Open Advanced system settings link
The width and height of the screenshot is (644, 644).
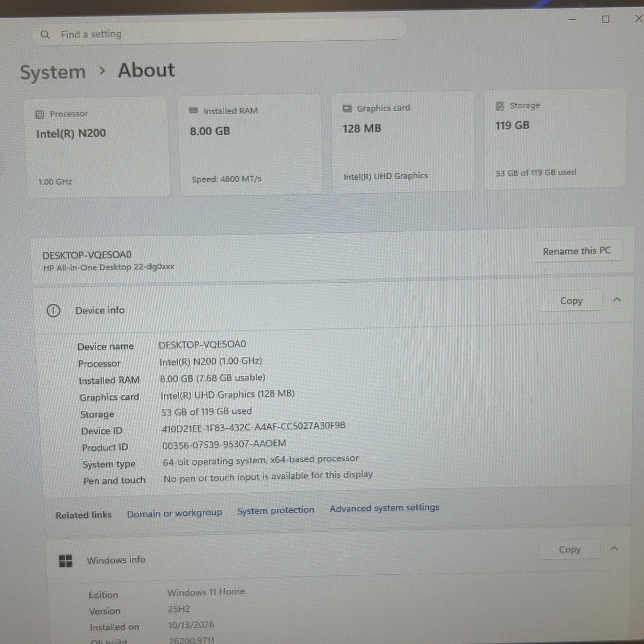(384, 508)
